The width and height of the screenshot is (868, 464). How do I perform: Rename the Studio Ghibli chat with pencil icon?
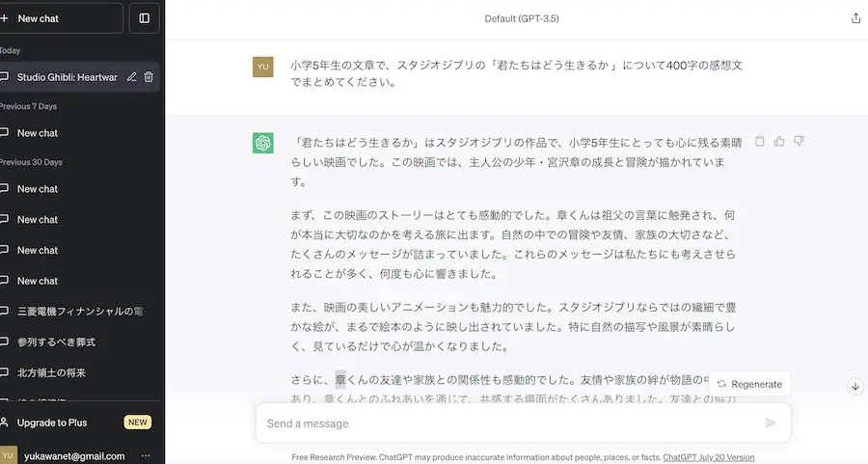132,77
